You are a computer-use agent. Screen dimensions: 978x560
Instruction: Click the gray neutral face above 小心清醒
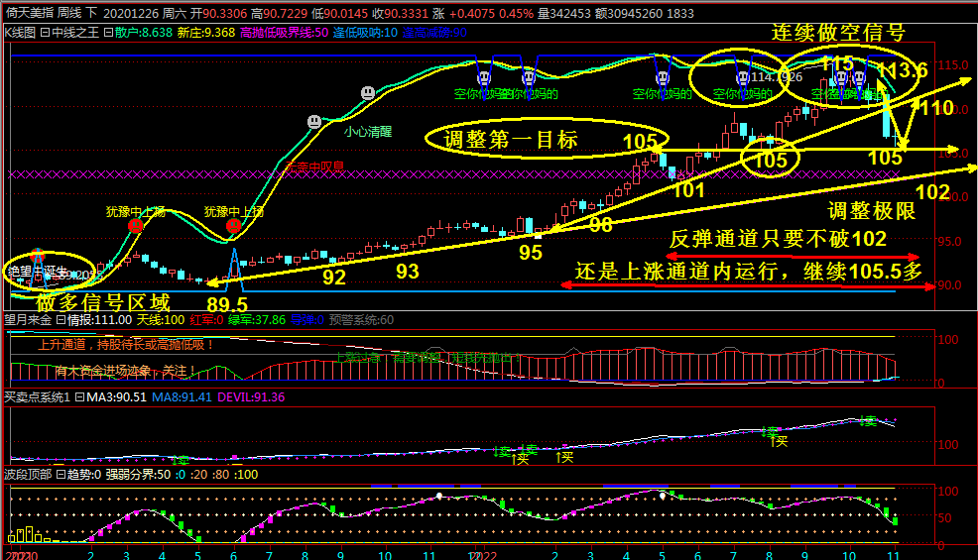point(368,92)
